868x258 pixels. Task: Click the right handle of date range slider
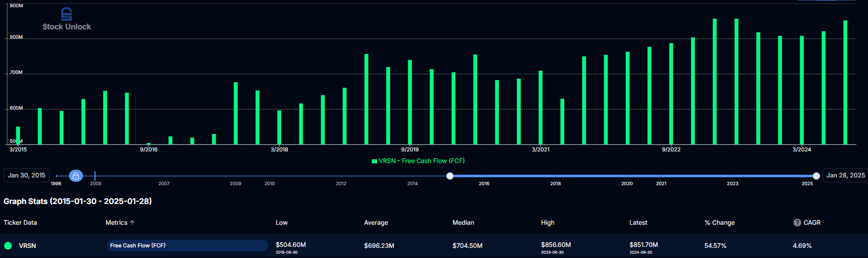[816, 176]
